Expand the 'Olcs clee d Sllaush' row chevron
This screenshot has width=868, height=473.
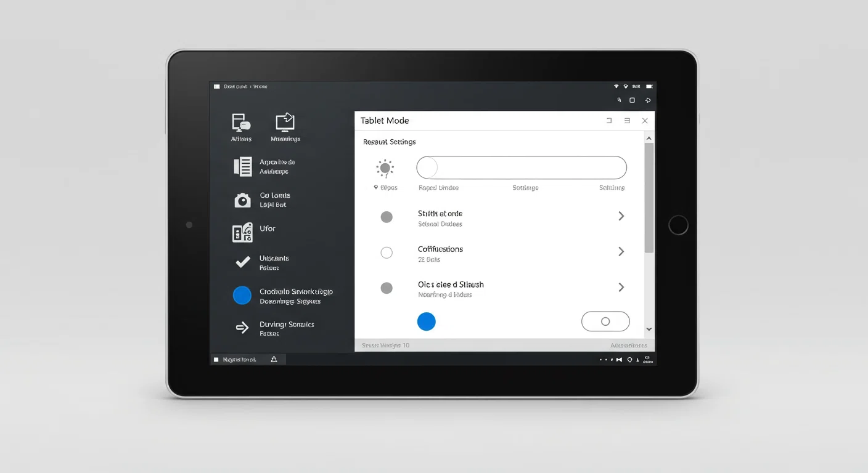click(621, 287)
